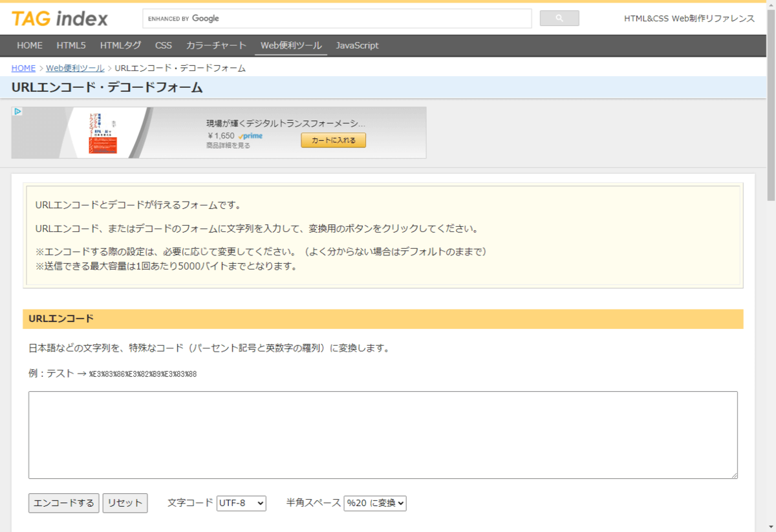776x532 pixels.
Task: Open the Web便利ツール nav menu item
Action: [291, 45]
